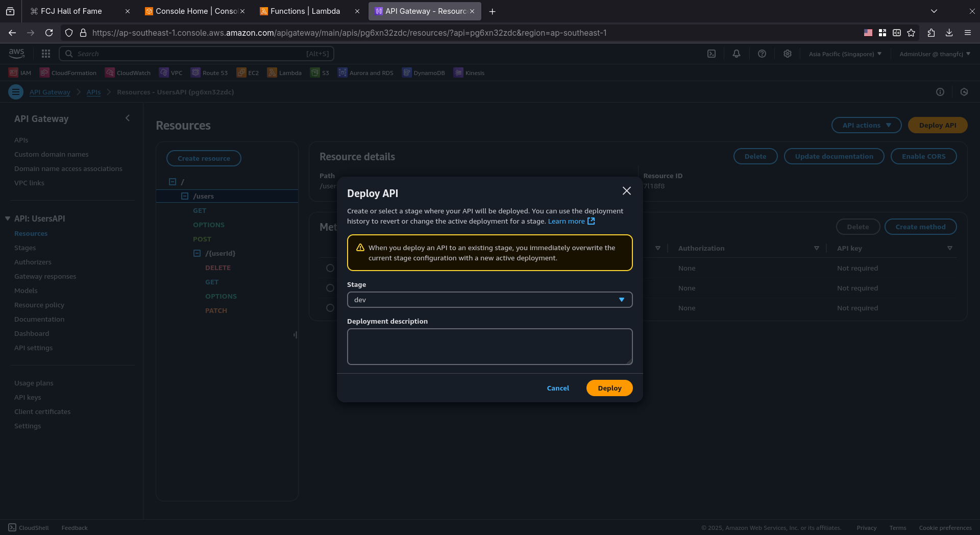Go to APIs breadcrumb link
This screenshot has height=535, width=980.
coord(93,92)
